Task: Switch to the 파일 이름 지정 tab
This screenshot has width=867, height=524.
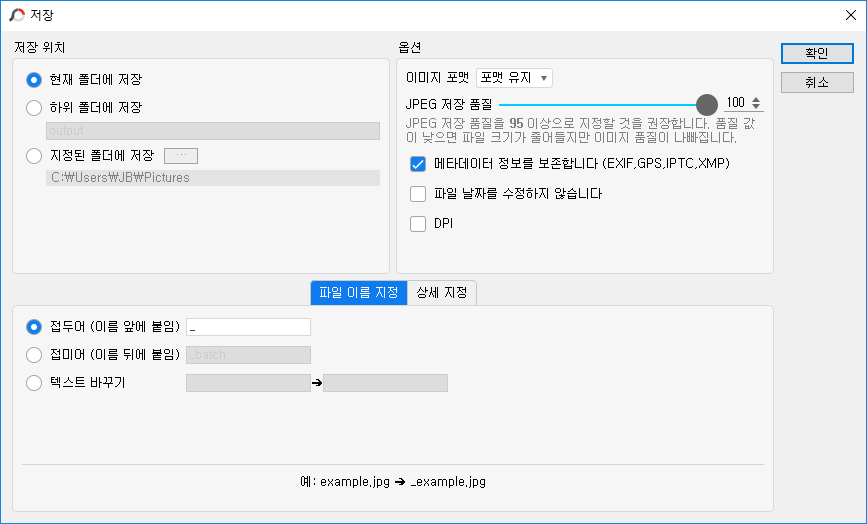Action: 359,293
